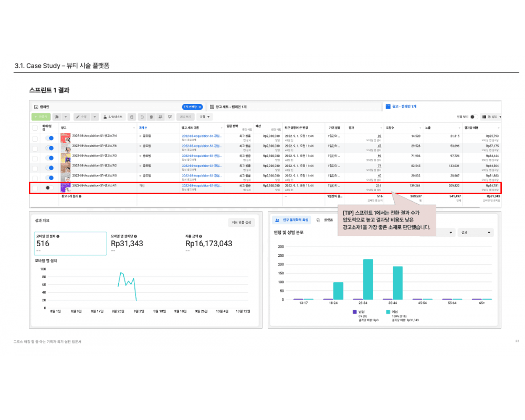The height and width of the screenshot is (420, 525).
Task: Open the 결과 dropdown in demographics panel
Action: (x=476, y=233)
